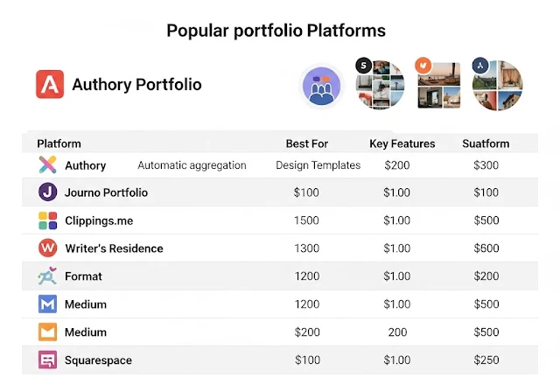Click the red Authory logo icon
Image resolution: width=560 pixels, height=392 pixels.
pyautogui.click(x=50, y=84)
